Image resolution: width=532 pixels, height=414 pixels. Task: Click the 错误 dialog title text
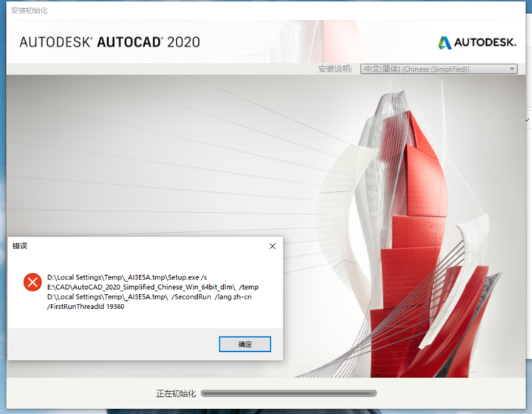20,246
